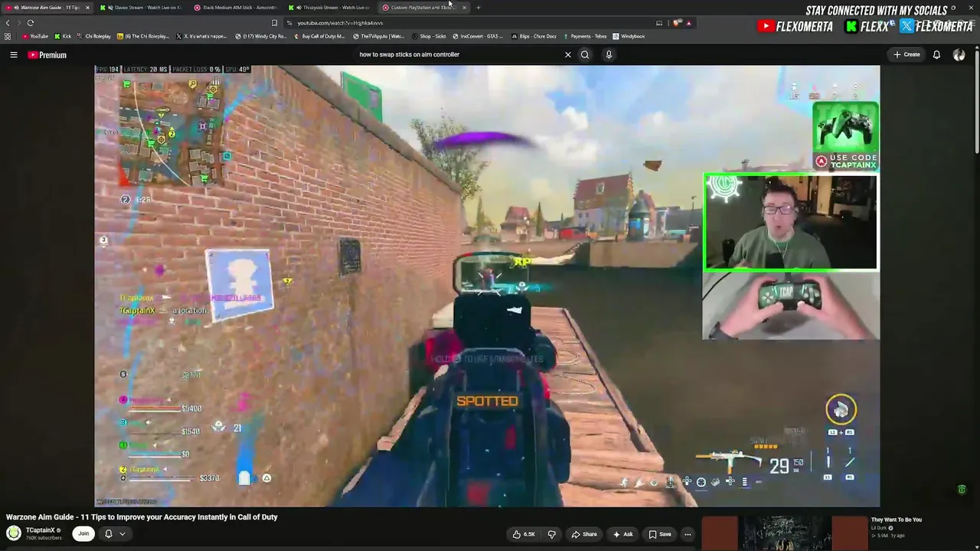Select the youtube.com address bar URL

(x=340, y=23)
